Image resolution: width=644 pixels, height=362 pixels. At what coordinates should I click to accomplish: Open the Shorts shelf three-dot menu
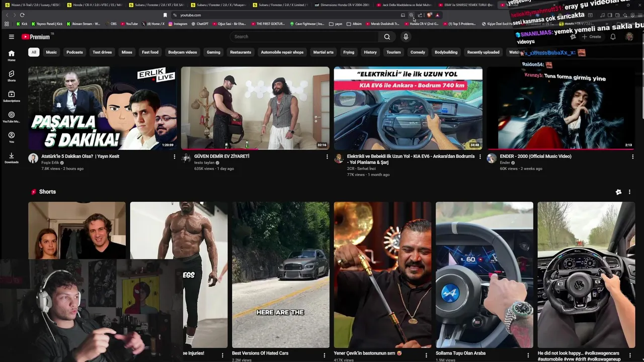[629, 192]
